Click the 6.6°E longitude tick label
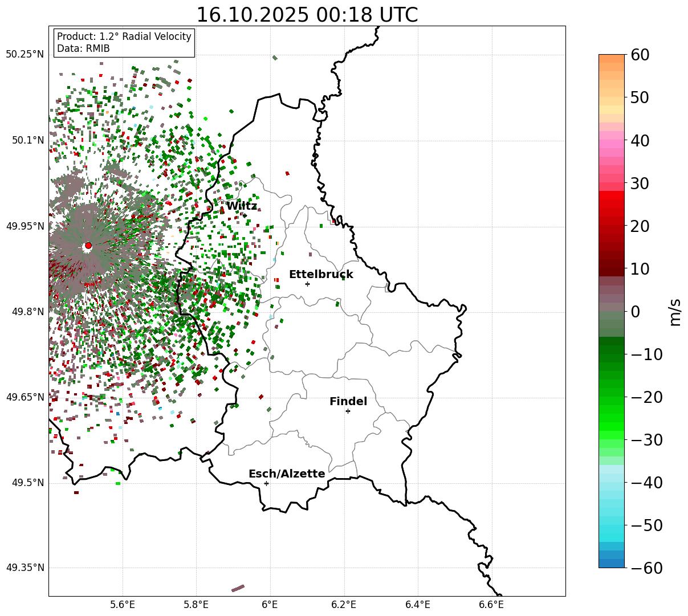688x616 pixels. [491, 605]
